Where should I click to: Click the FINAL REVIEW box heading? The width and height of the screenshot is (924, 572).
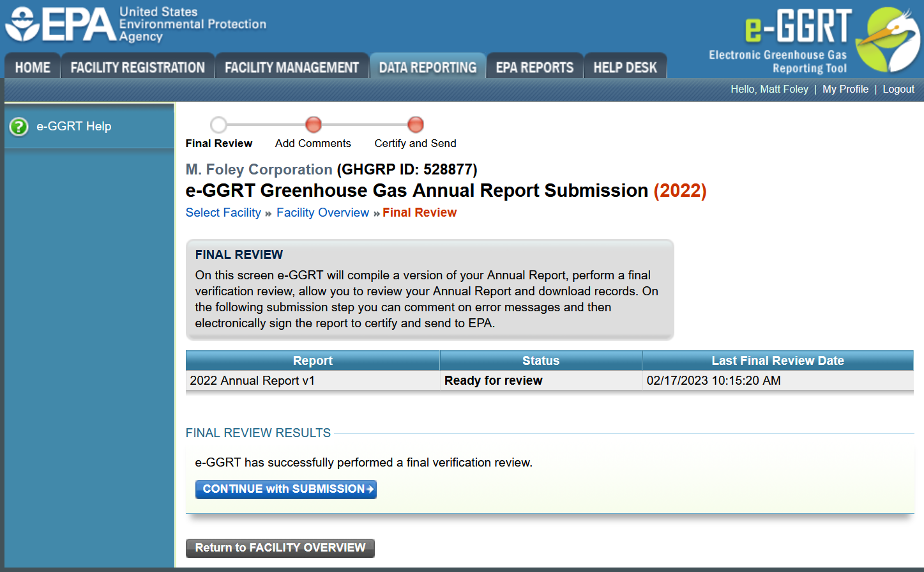[x=239, y=254]
